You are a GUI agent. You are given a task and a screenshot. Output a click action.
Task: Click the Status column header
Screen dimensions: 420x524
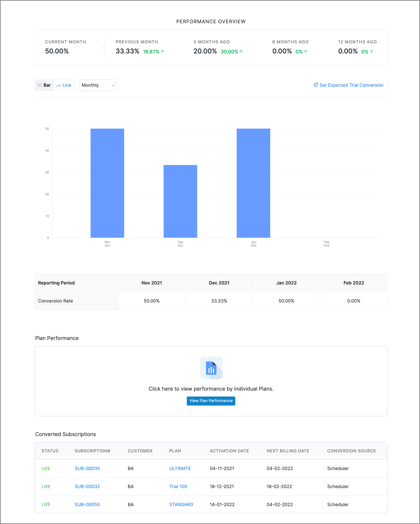click(50, 451)
